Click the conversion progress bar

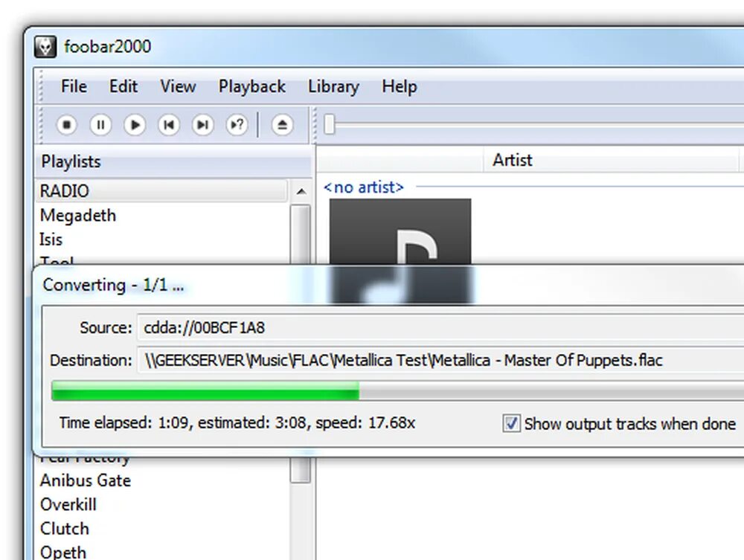[397, 391]
